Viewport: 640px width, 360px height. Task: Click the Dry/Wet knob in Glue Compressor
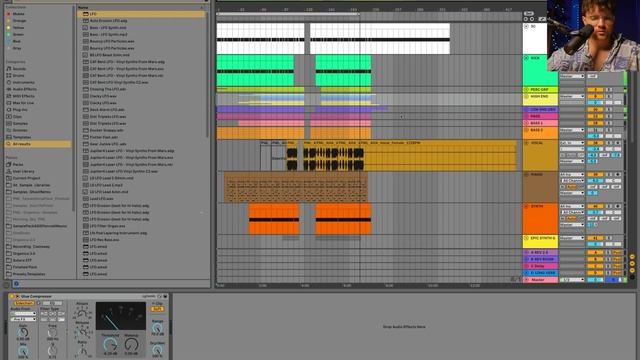point(157,350)
